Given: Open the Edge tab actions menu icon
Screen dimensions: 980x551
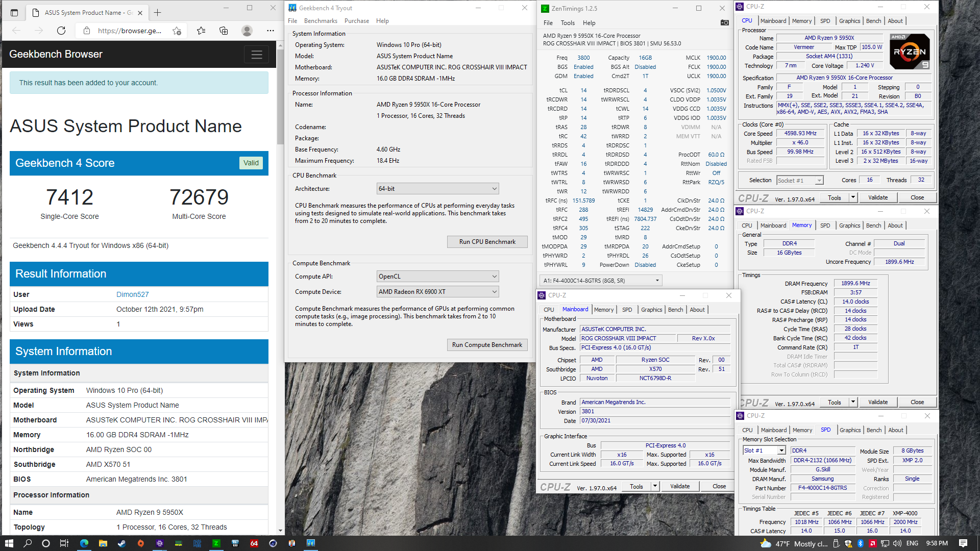Looking at the screenshot, I should [14, 12].
